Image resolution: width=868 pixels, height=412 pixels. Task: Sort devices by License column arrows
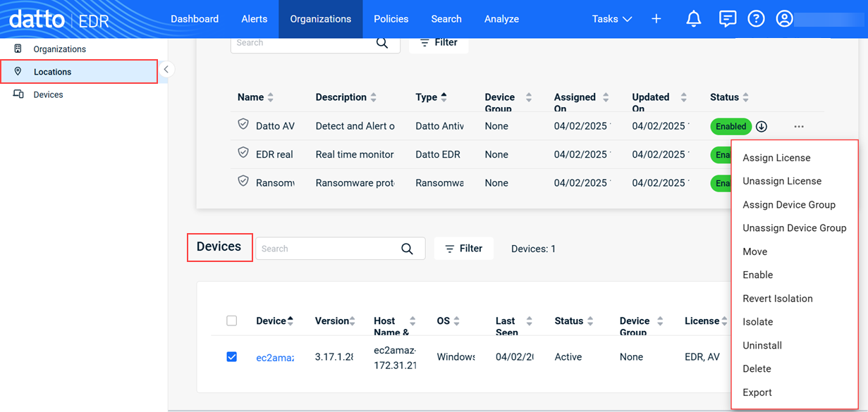pyautogui.click(x=724, y=321)
